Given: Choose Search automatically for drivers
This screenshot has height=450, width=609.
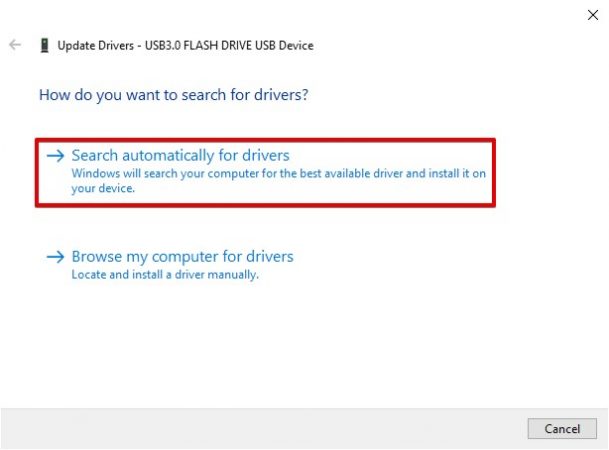Looking at the screenshot, I should (x=265, y=172).
